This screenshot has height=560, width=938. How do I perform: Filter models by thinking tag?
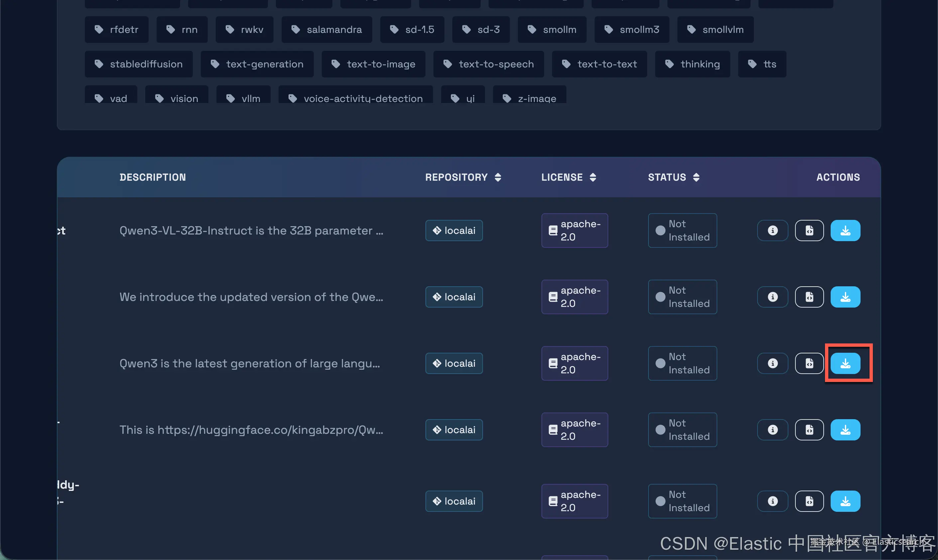click(692, 64)
